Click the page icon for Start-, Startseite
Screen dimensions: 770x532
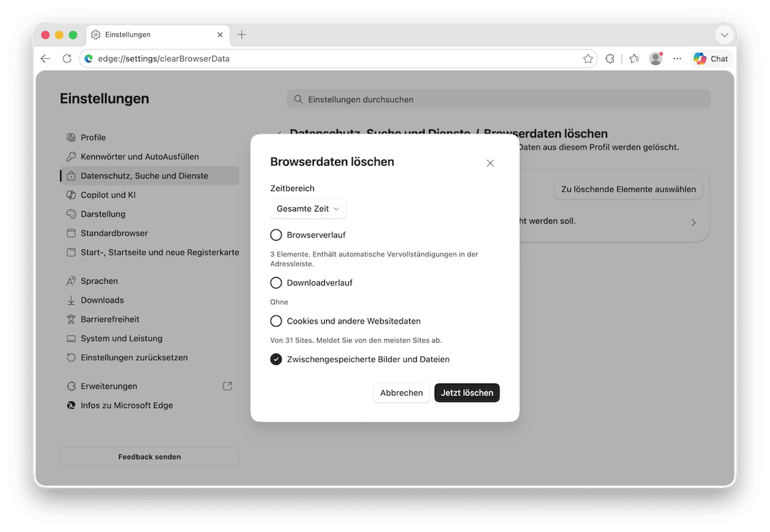(71, 252)
